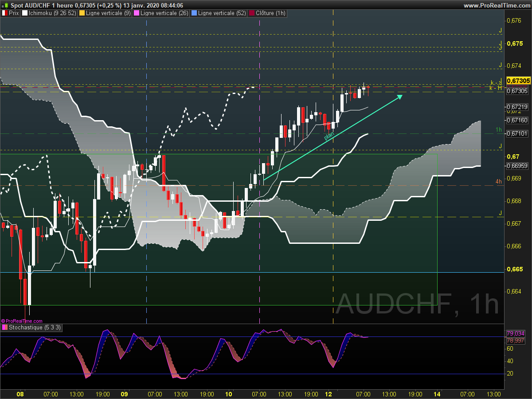The image size is (532, 399).
Task: Click the 79.034 stochastic value label
Action: point(516,333)
